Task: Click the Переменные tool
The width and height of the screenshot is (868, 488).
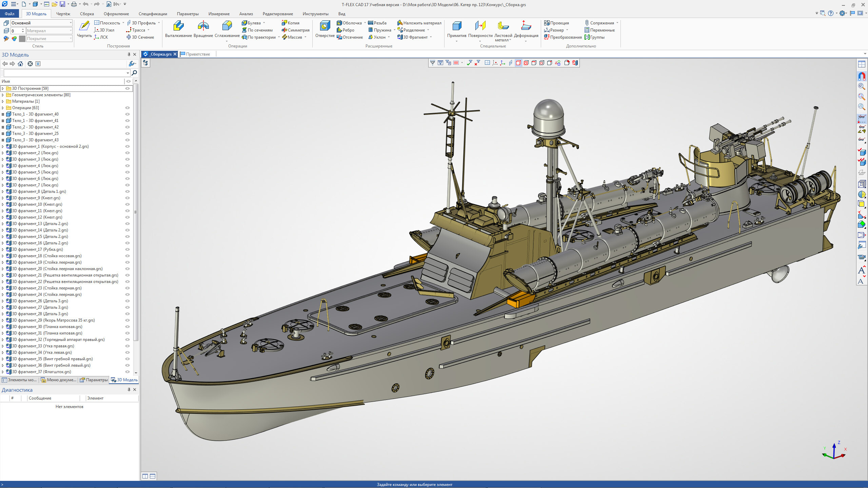Action: [599, 30]
